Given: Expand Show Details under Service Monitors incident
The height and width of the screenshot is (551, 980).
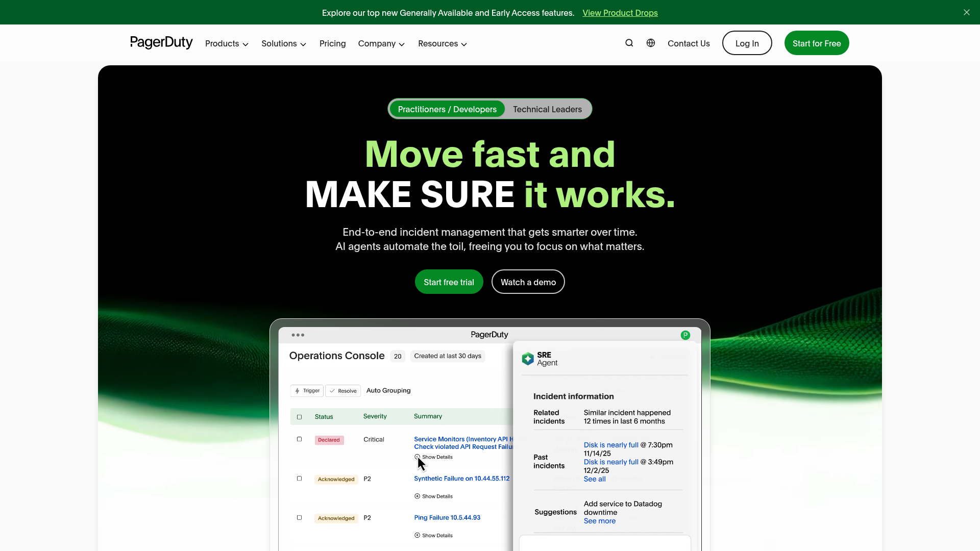Looking at the screenshot, I should coord(433,457).
